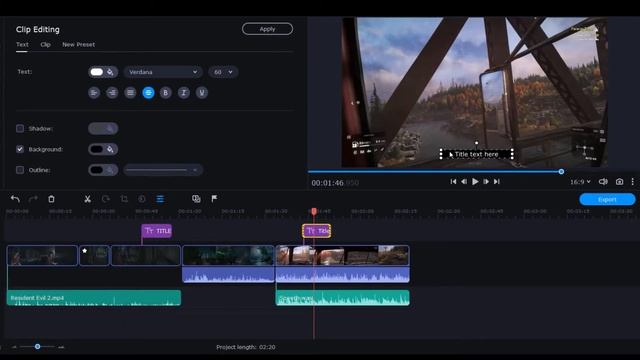640x360 pixels.
Task: Toggle bold text formatting
Action: point(165,93)
